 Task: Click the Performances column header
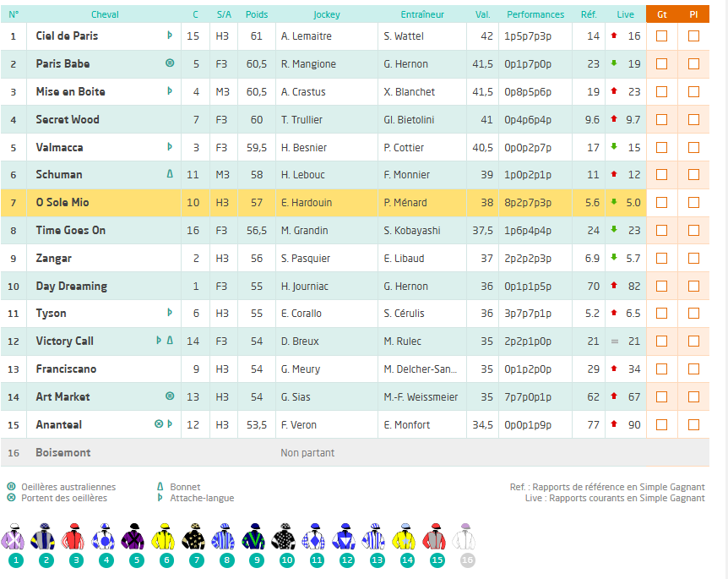pos(535,14)
